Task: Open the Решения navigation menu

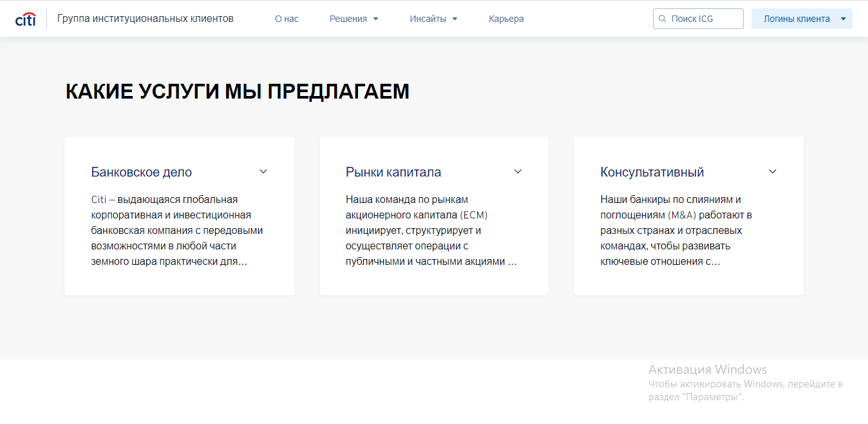Action: [x=348, y=19]
